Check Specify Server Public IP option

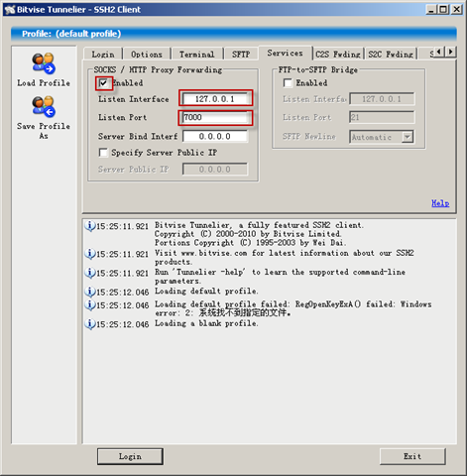(x=103, y=153)
